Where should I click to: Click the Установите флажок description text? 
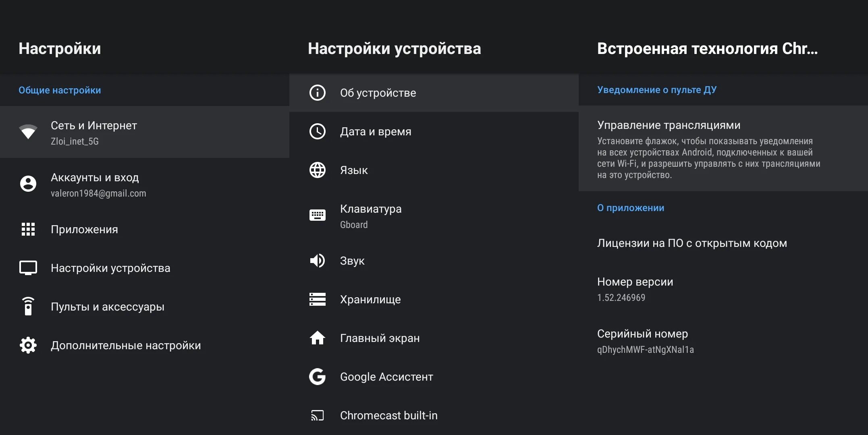tap(709, 158)
